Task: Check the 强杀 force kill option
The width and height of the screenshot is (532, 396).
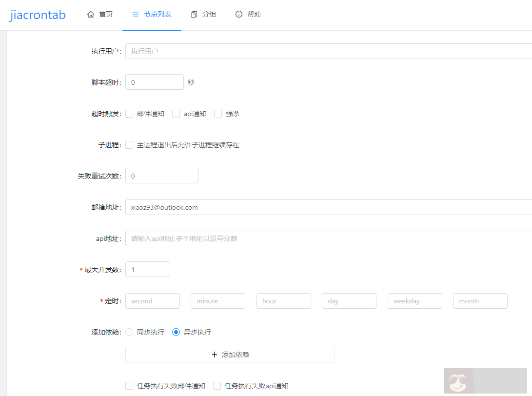Action: [218, 114]
